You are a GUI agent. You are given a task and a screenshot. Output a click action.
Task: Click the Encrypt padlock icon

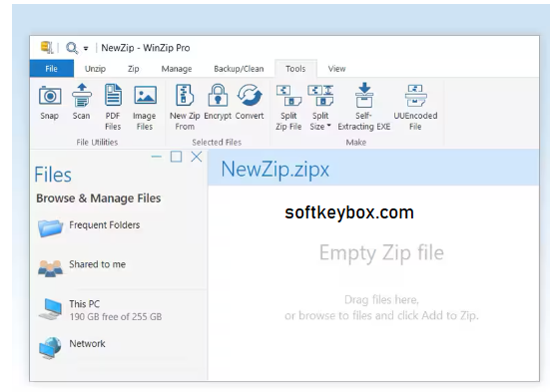(218, 95)
